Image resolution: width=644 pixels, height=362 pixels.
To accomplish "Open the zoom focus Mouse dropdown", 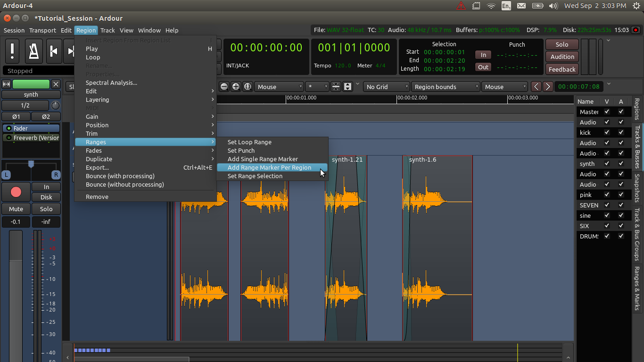I will point(280,87).
